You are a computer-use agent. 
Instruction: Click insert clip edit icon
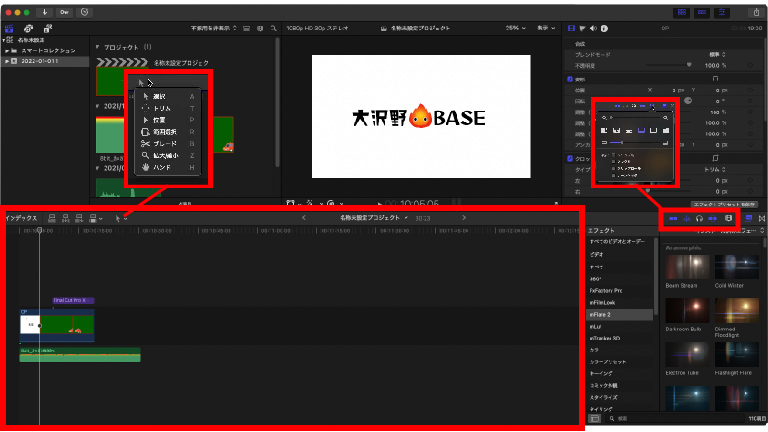click(x=66, y=218)
